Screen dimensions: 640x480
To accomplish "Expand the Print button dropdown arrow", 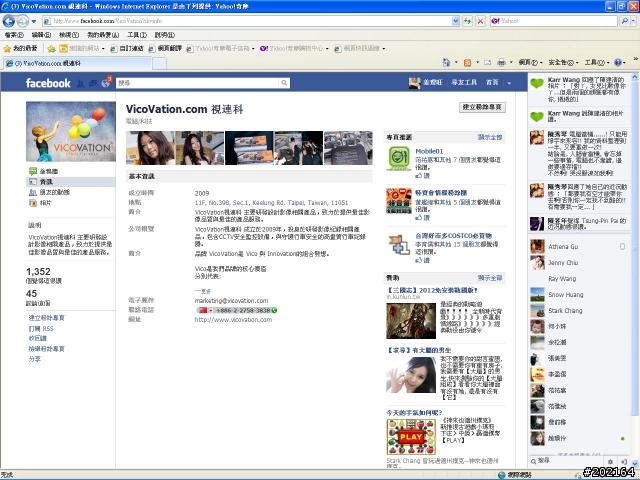I will click(511, 62).
